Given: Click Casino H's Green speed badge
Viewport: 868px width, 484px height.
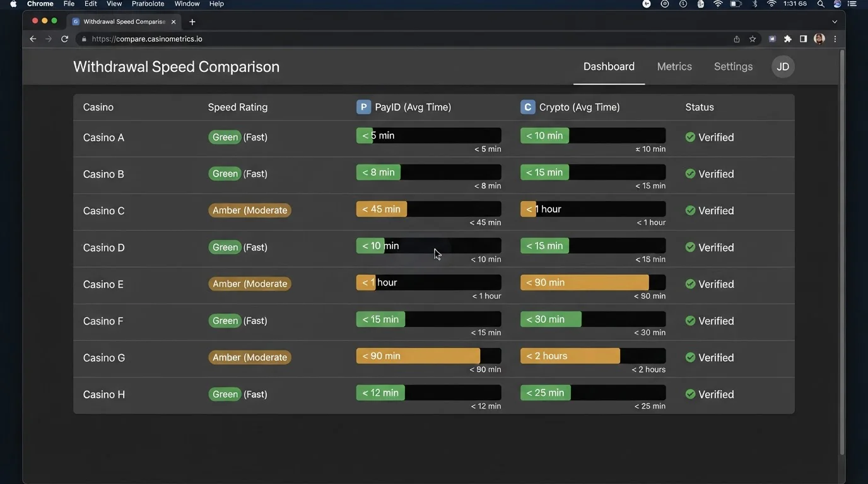Looking at the screenshot, I should click(225, 394).
